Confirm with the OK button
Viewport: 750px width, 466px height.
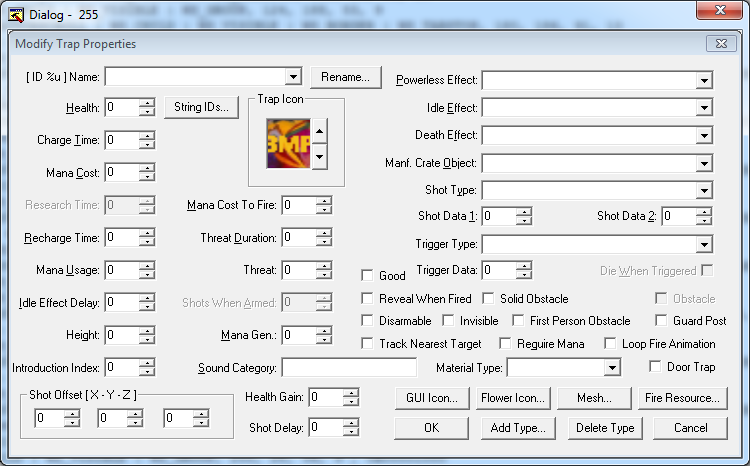[x=431, y=428]
